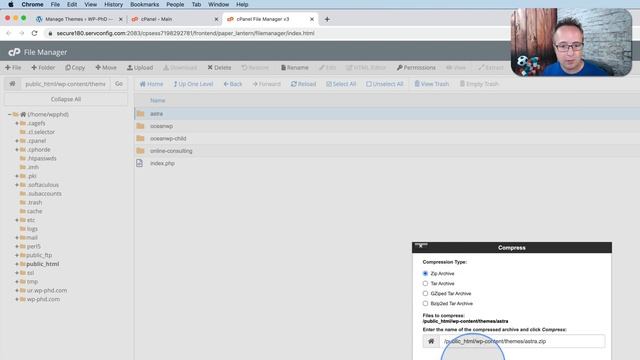This screenshot has height=360, width=640.
Task: Open the History menu
Action: click(113, 4)
